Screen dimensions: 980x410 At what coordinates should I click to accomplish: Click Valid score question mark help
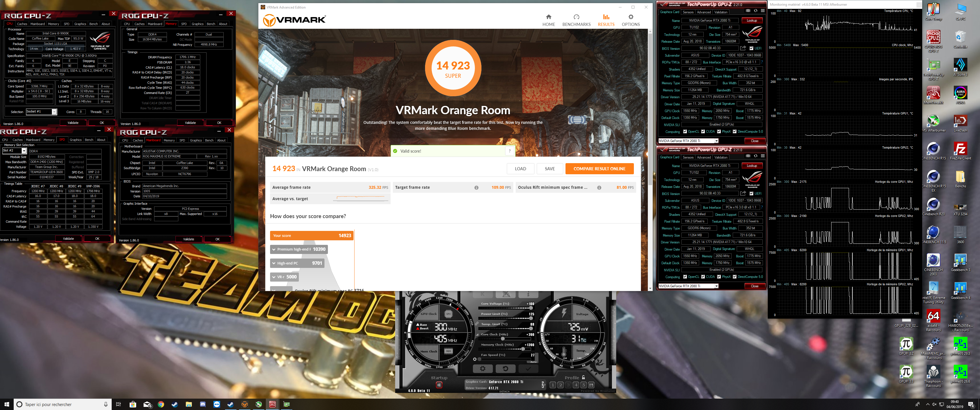509,151
